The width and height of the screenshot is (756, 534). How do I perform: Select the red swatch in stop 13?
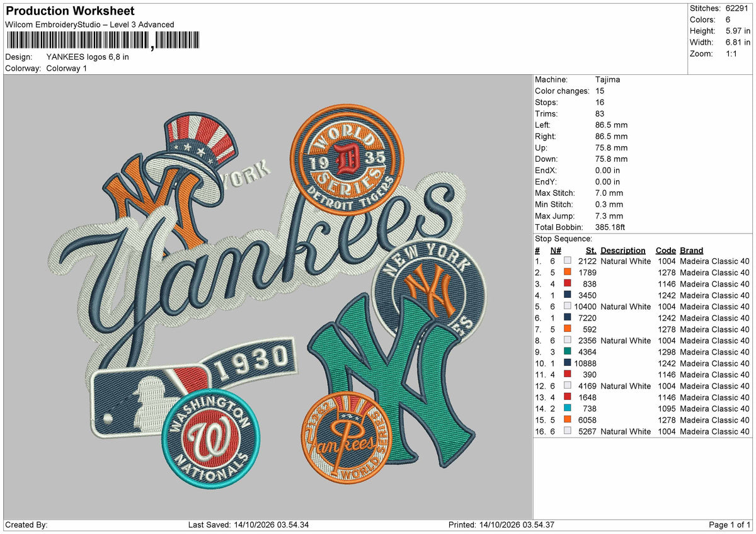point(568,397)
